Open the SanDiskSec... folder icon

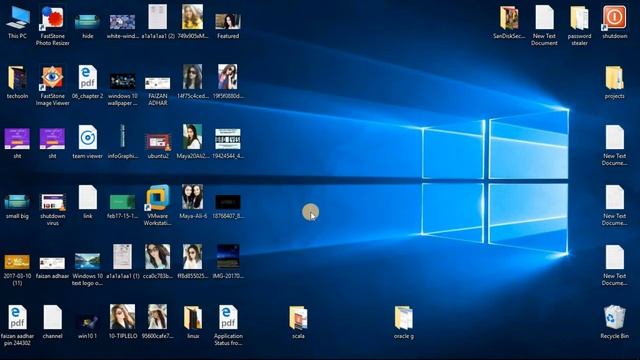[x=509, y=18]
